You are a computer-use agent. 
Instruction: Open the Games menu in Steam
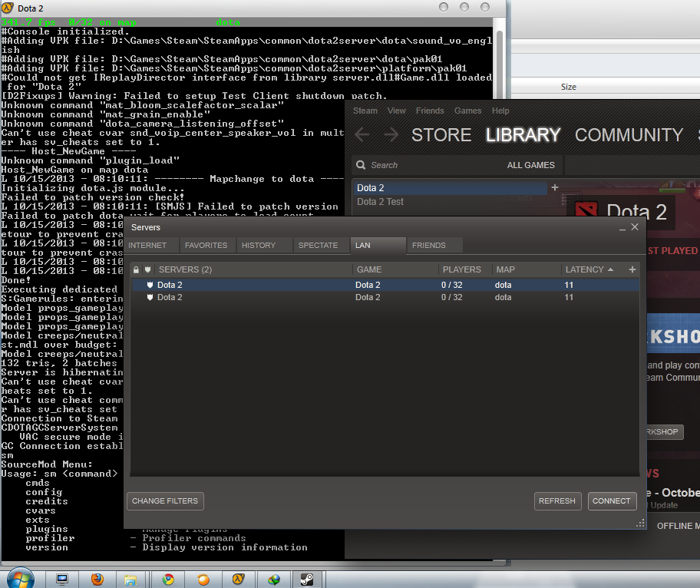point(467,111)
